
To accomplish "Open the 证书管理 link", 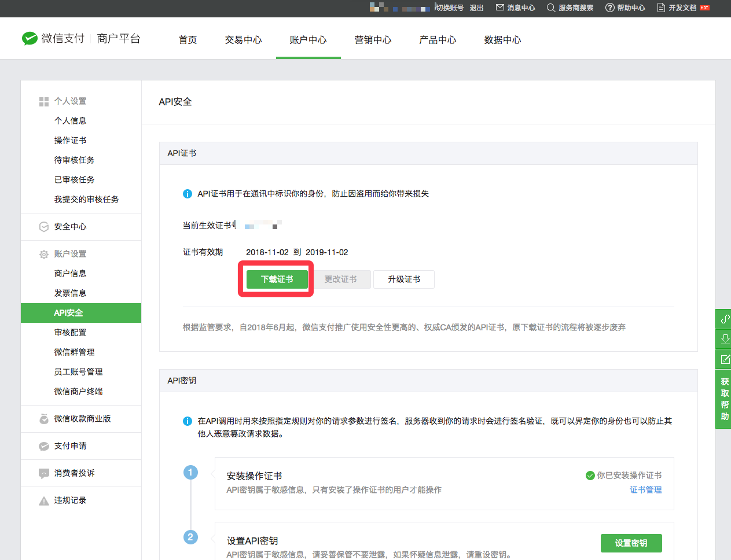I will pos(646,490).
